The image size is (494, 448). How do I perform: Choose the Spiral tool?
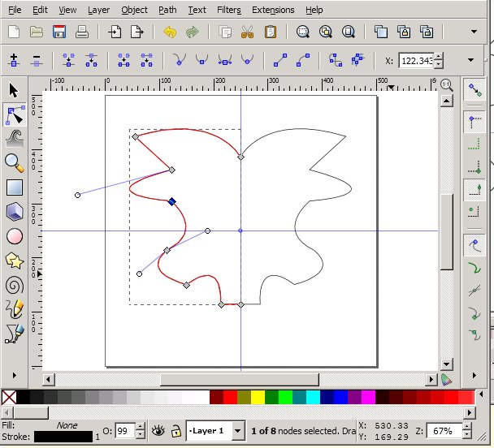[14, 285]
